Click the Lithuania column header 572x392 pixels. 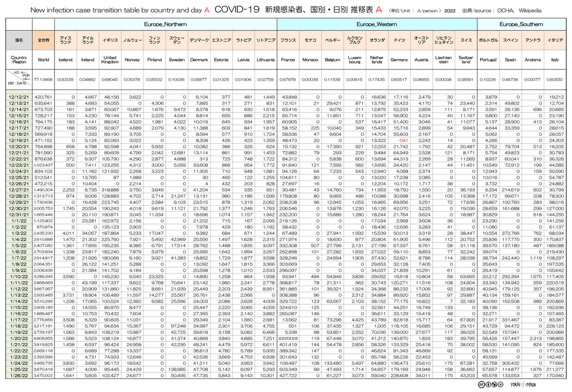266,60
